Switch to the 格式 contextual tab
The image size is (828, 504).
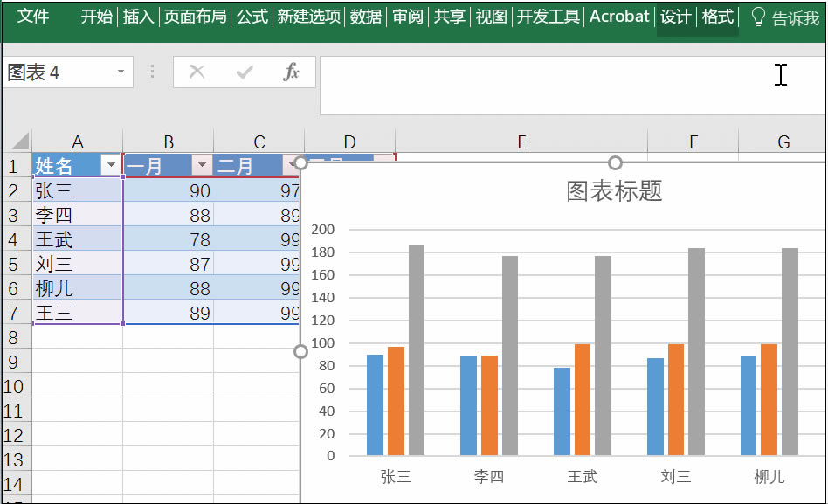point(716,16)
